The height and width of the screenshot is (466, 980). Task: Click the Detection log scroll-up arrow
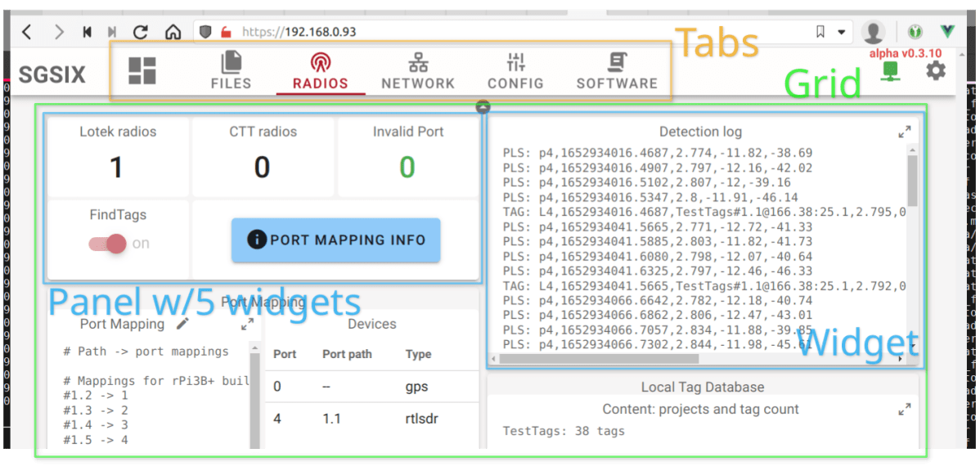pos(912,150)
